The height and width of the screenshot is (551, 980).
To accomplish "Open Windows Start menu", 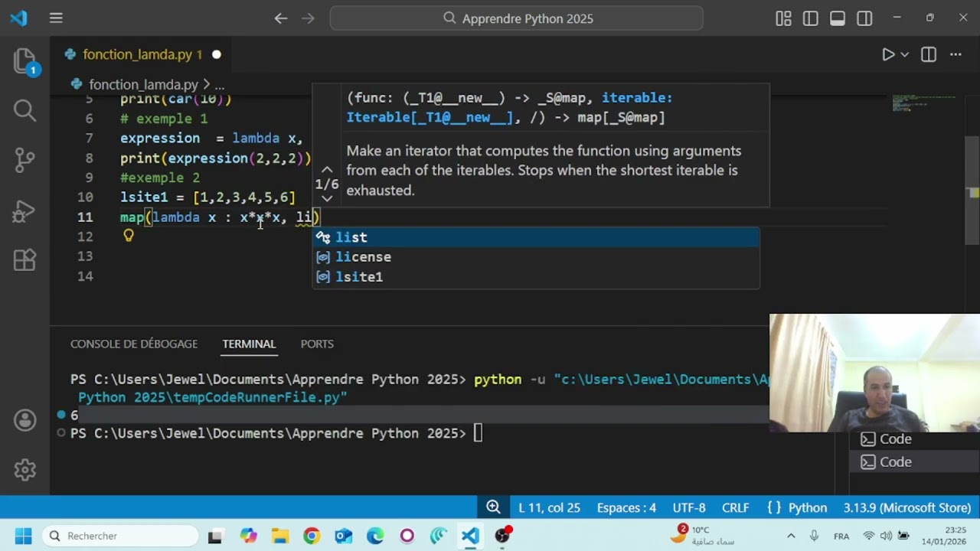I will (x=23, y=536).
